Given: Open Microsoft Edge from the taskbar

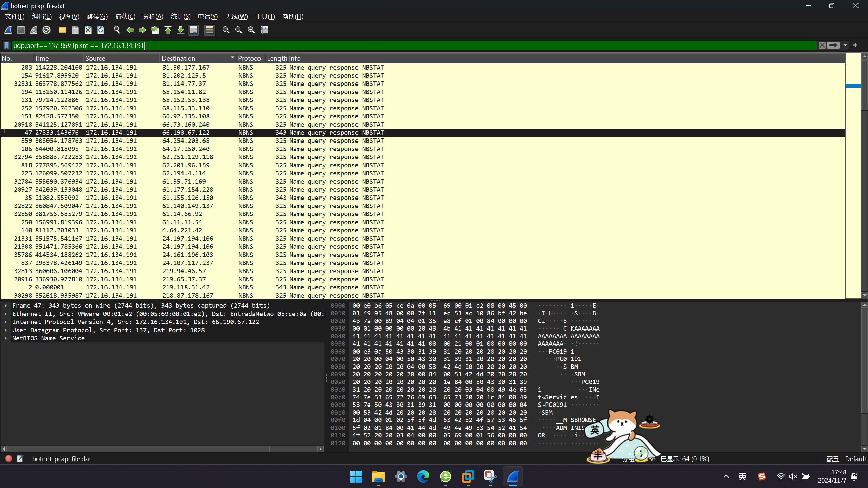Looking at the screenshot, I should point(423,476).
